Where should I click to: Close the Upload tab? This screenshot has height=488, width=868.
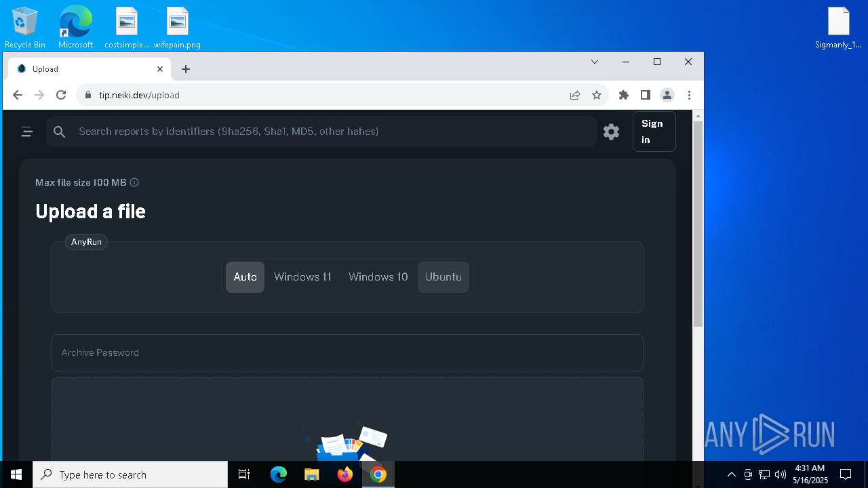tap(160, 69)
